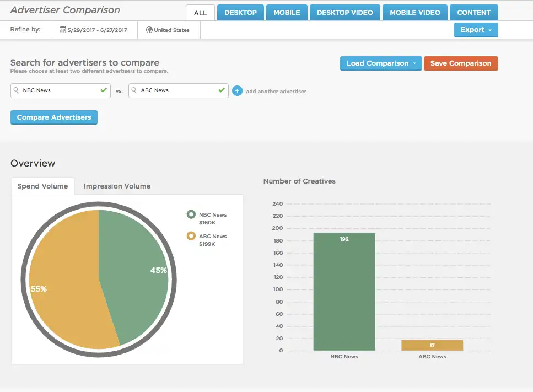Click the green checkmark beside NBC News

(x=103, y=90)
